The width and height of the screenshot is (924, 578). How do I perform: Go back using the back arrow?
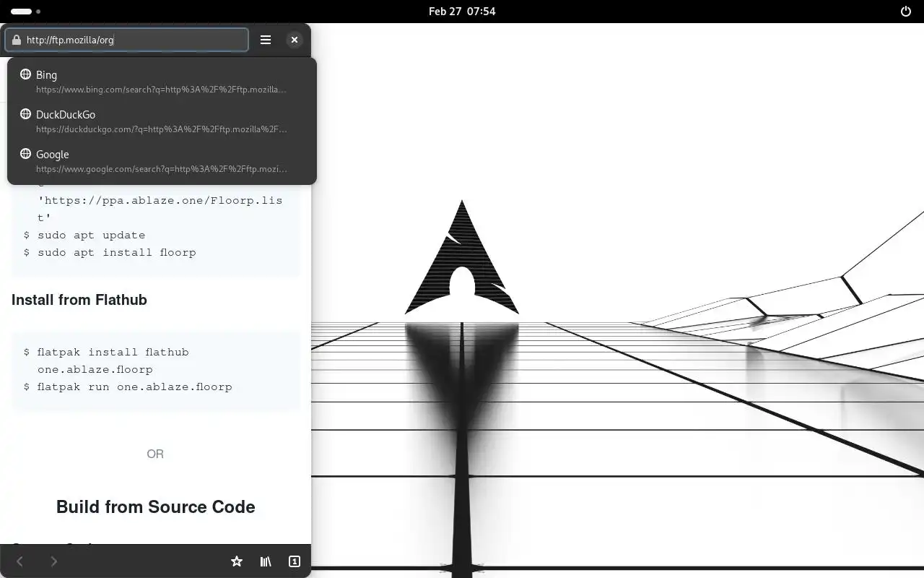(x=20, y=561)
